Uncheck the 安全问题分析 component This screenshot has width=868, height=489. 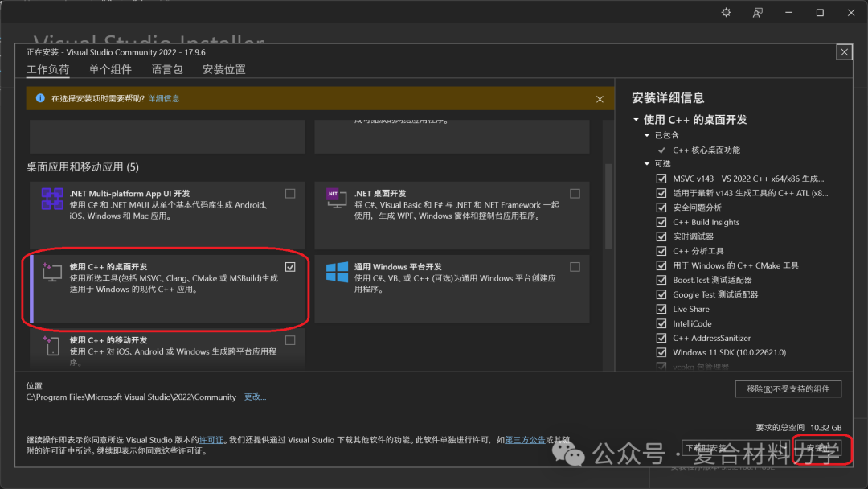(661, 208)
